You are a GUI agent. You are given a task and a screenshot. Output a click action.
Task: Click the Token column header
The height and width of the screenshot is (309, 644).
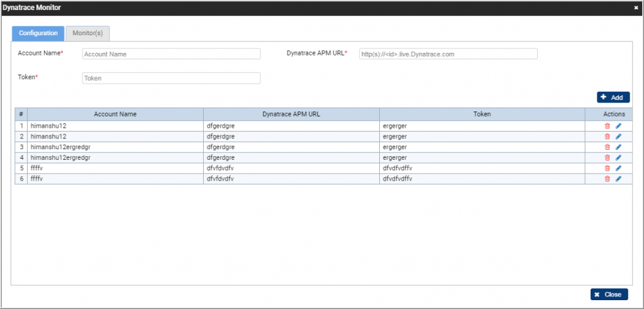pyautogui.click(x=482, y=115)
